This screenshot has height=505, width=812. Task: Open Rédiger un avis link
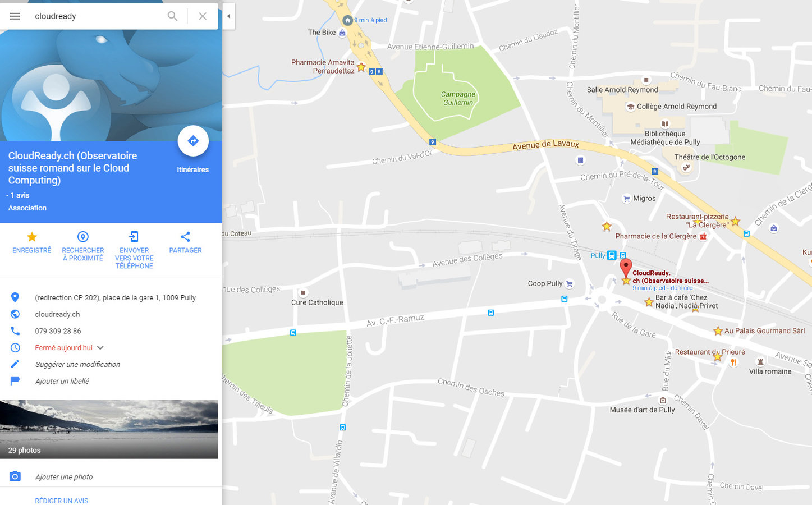click(x=62, y=501)
